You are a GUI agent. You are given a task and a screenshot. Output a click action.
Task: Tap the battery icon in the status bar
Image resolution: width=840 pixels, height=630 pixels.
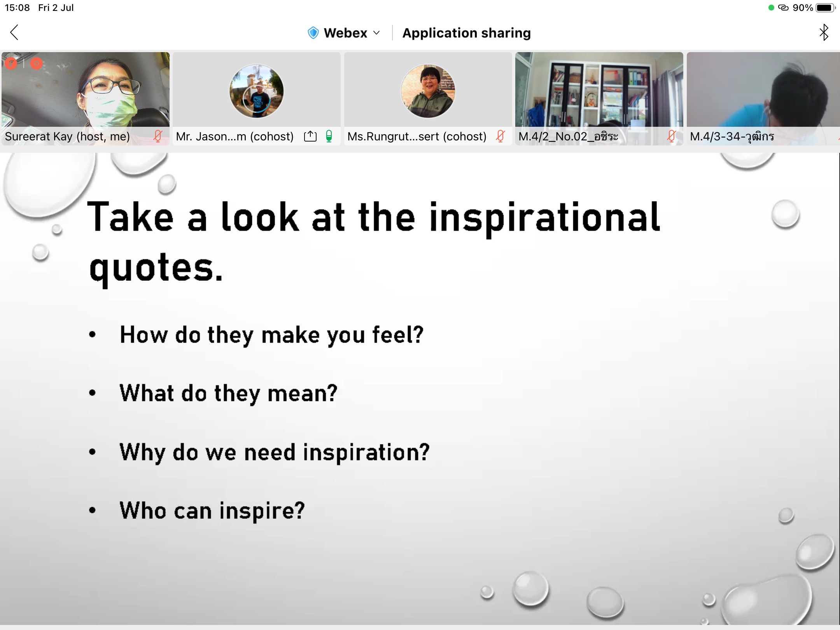[825, 8]
